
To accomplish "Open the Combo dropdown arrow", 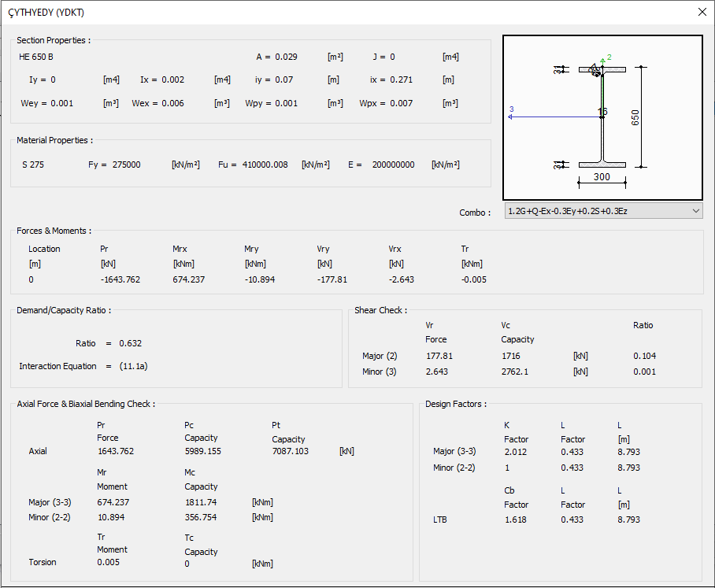I will [695, 211].
